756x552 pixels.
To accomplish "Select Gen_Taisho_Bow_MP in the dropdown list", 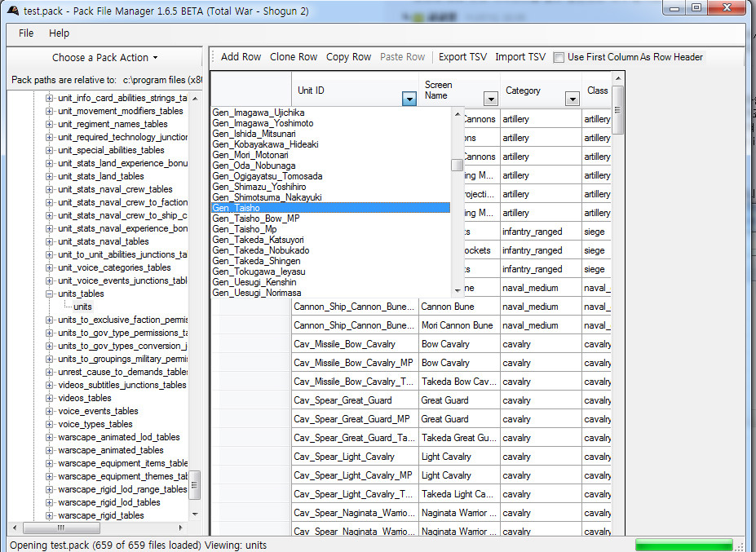I will tap(255, 219).
